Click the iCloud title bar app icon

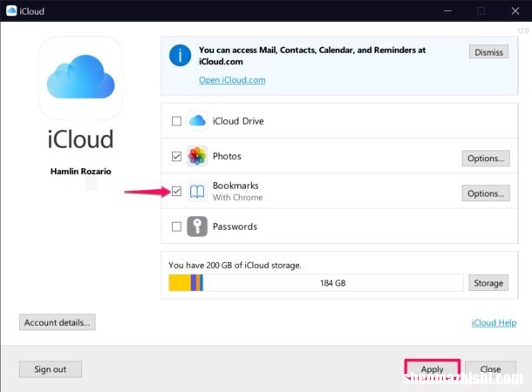coord(12,11)
